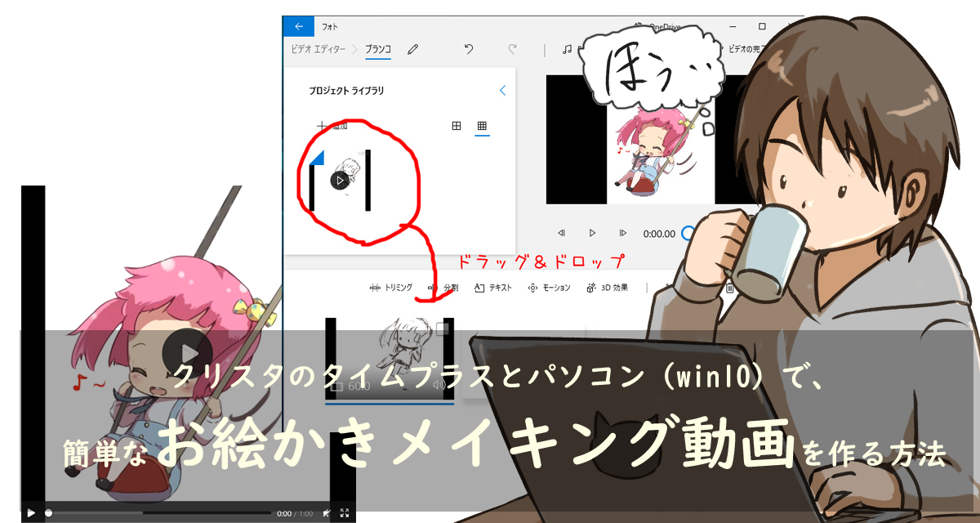Unmute the video player audio
This screenshot has width=980, height=523.
(x=326, y=513)
